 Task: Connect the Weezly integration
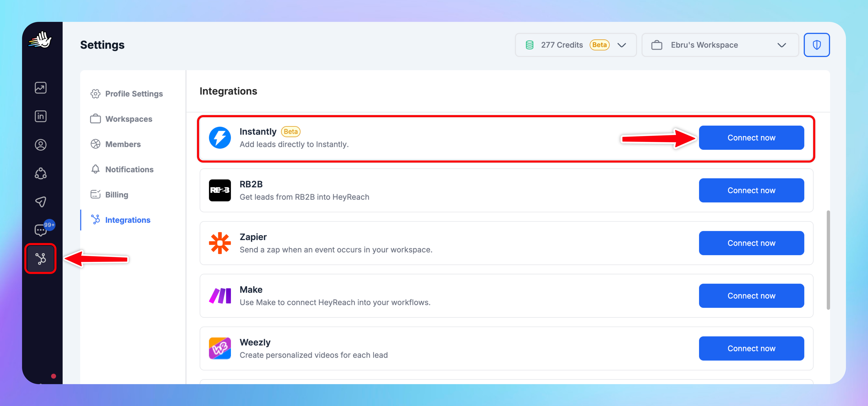click(751, 348)
